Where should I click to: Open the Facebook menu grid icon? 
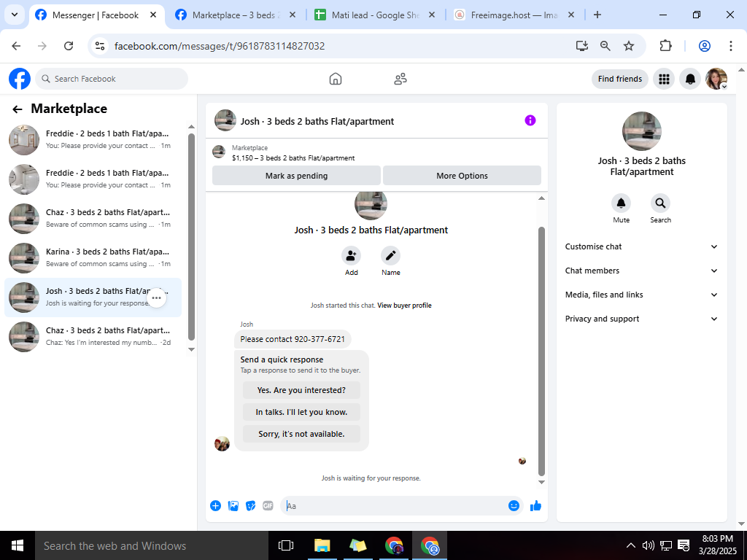coord(664,79)
